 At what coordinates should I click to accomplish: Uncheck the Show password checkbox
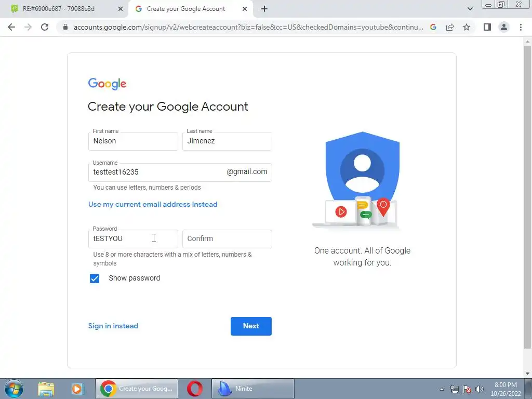[x=95, y=278]
